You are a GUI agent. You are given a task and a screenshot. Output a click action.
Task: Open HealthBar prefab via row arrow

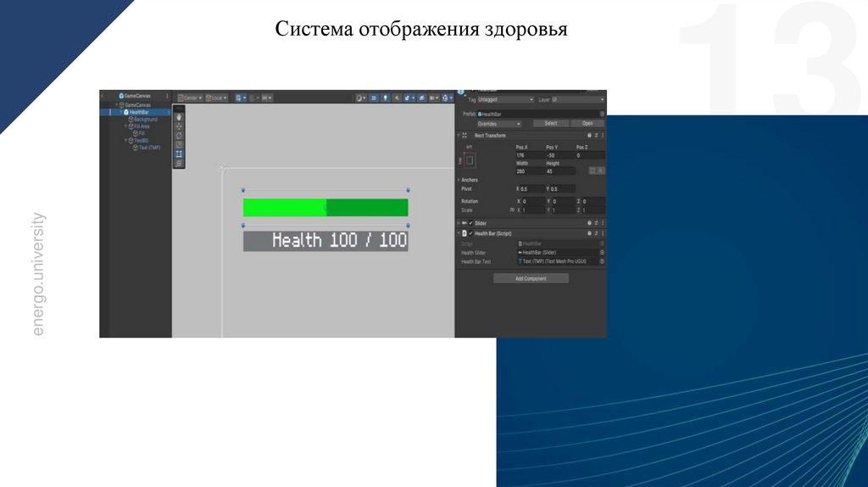(169, 113)
